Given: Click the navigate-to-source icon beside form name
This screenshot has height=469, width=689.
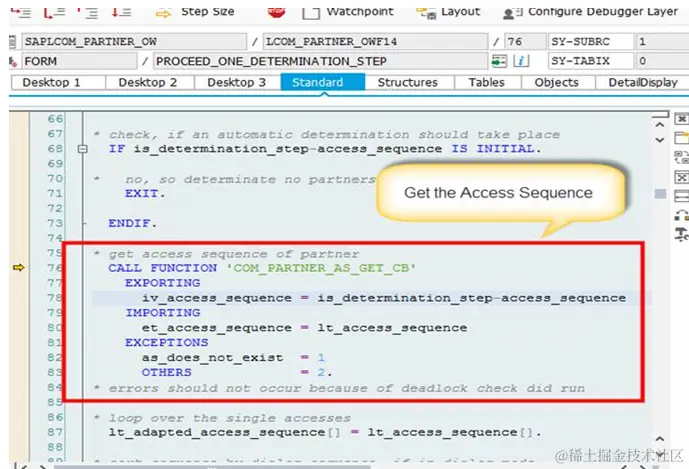Looking at the screenshot, I should click(499, 61).
